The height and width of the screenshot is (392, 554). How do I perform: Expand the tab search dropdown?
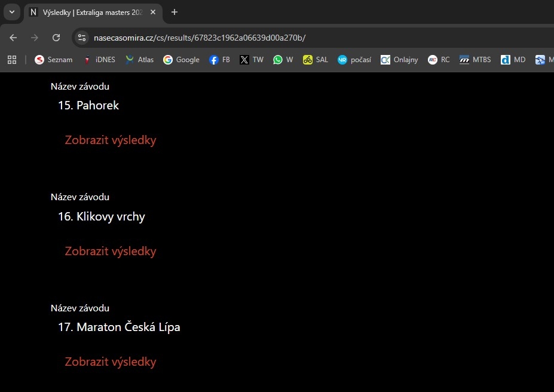[11, 12]
